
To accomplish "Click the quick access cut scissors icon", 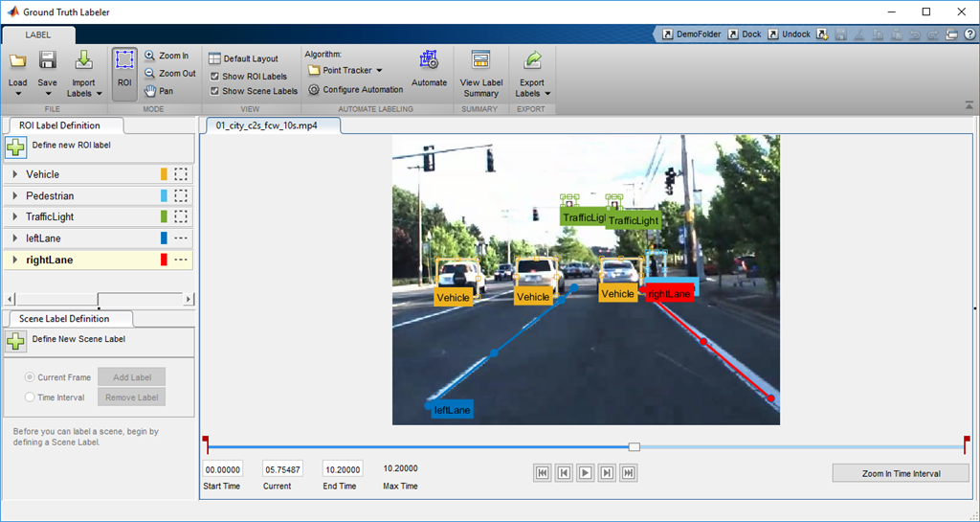I will [859, 34].
